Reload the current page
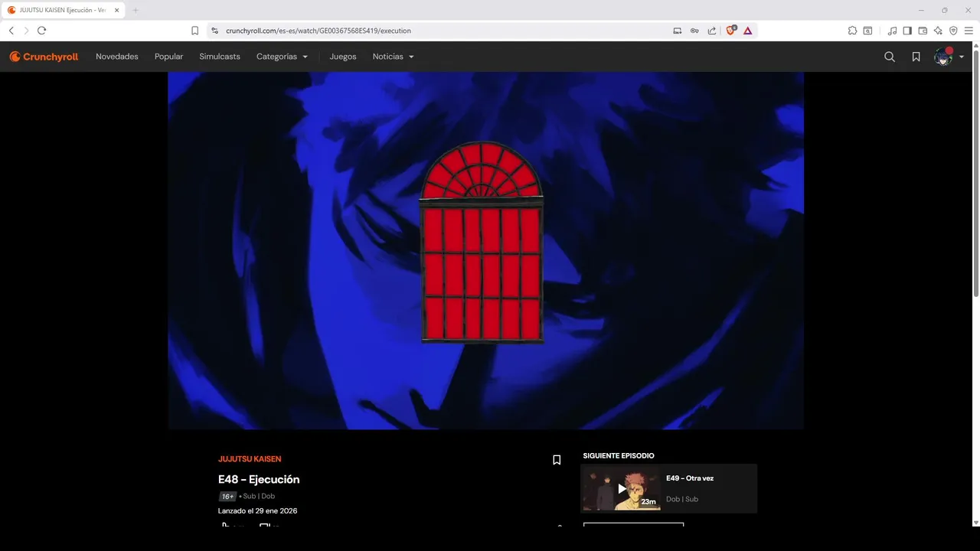The width and height of the screenshot is (980, 551). 41,31
